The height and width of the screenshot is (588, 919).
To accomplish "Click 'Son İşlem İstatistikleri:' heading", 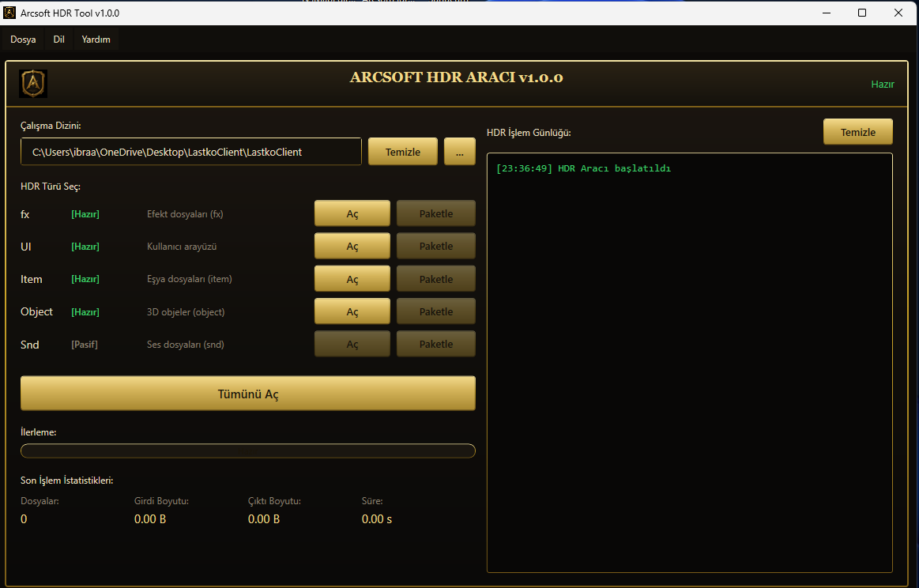I will tap(67, 481).
